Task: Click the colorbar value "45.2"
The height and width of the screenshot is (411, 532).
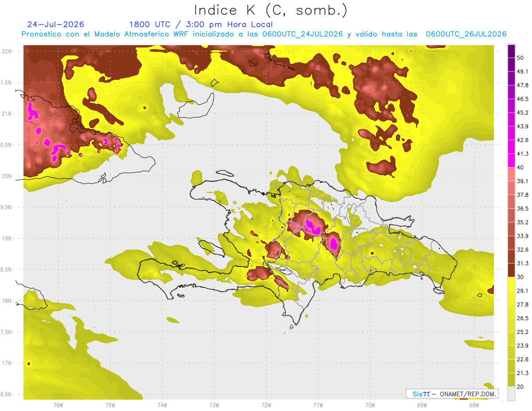Action: [523, 113]
